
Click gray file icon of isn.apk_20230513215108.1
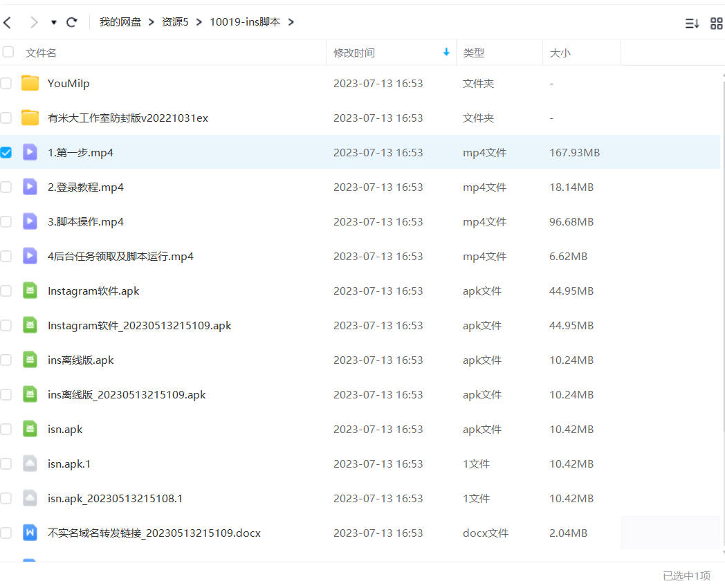coord(30,498)
